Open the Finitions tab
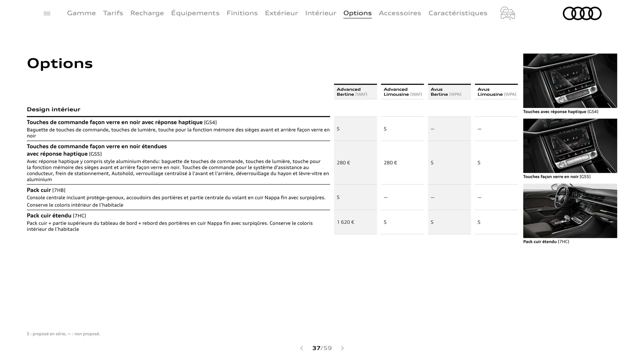The image size is (644, 362). tap(242, 13)
